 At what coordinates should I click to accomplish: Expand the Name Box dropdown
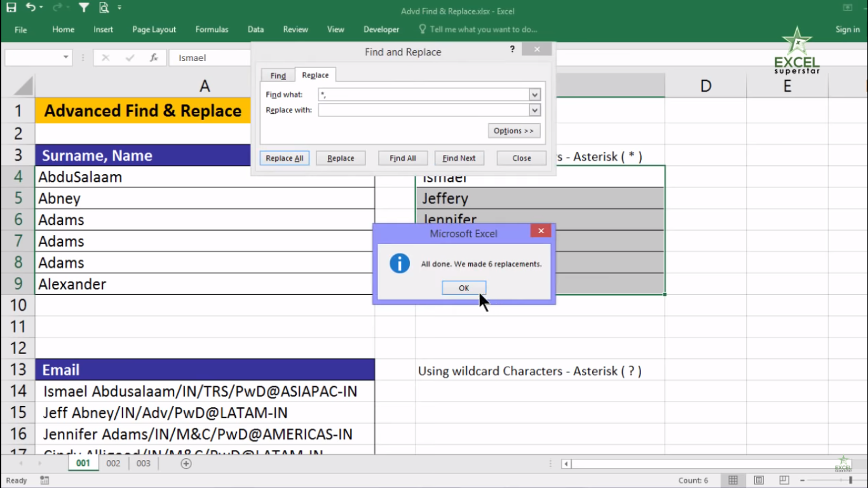click(66, 58)
